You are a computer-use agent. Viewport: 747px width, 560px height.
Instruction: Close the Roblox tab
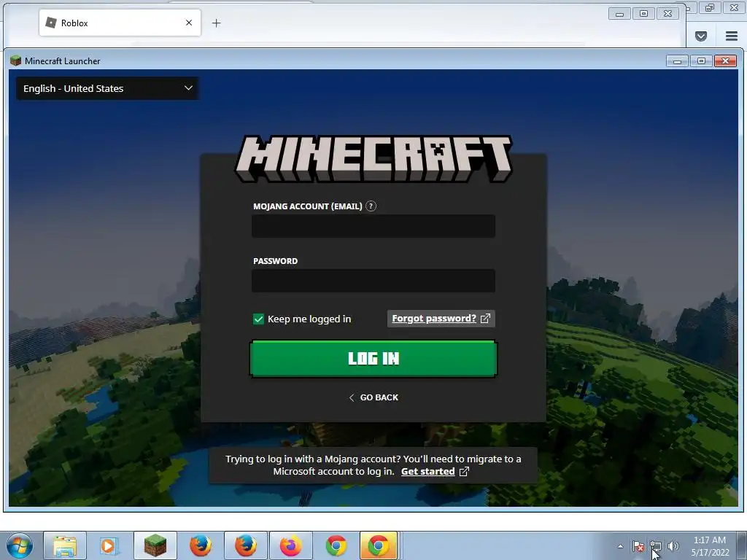[189, 23]
